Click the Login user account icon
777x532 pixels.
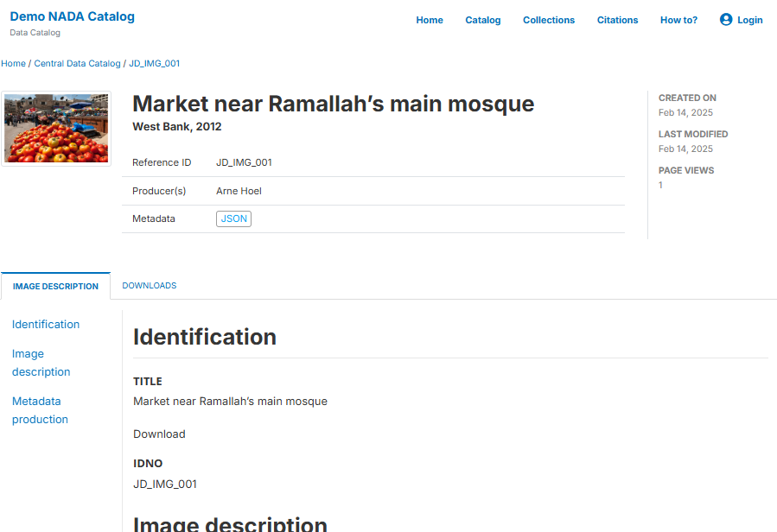pyautogui.click(x=726, y=20)
